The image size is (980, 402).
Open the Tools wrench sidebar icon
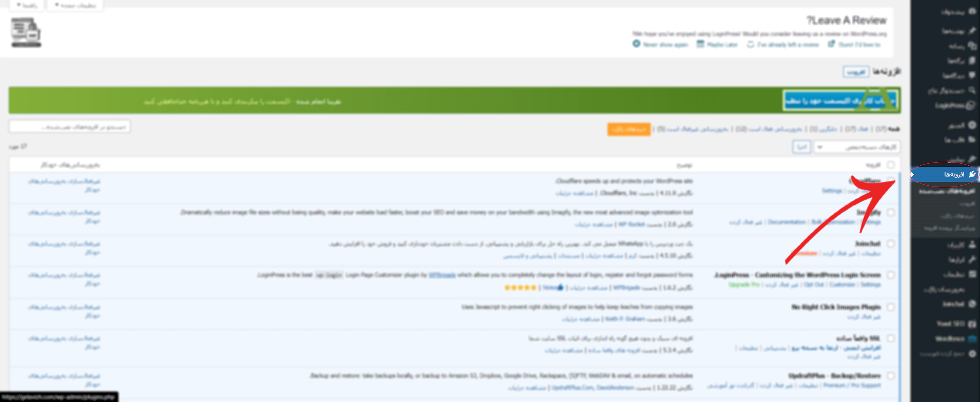tap(972, 259)
